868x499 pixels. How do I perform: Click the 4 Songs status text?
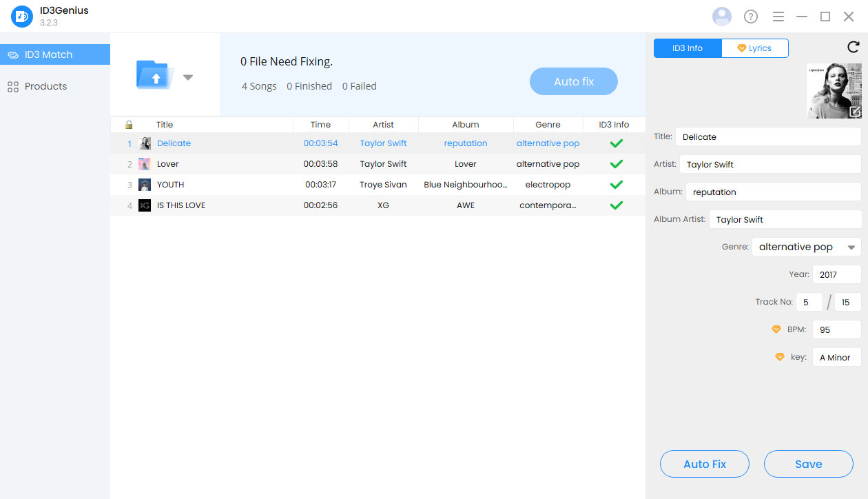259,86
